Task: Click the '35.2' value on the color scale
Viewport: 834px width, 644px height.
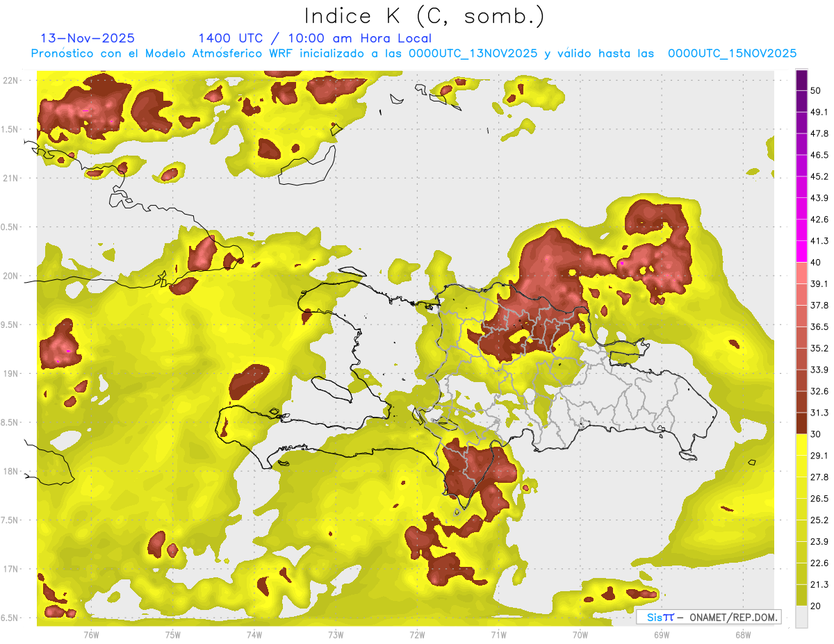Action: [819, 348]
